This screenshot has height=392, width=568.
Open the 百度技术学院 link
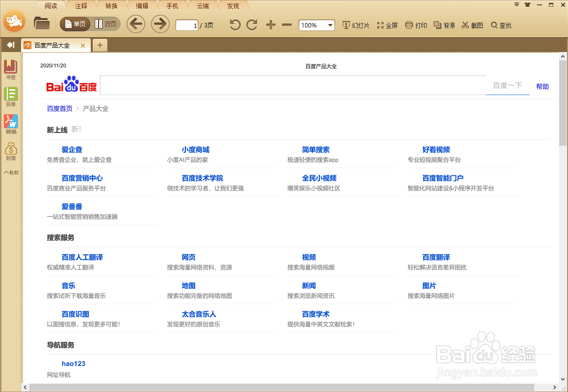coord(203,178)
